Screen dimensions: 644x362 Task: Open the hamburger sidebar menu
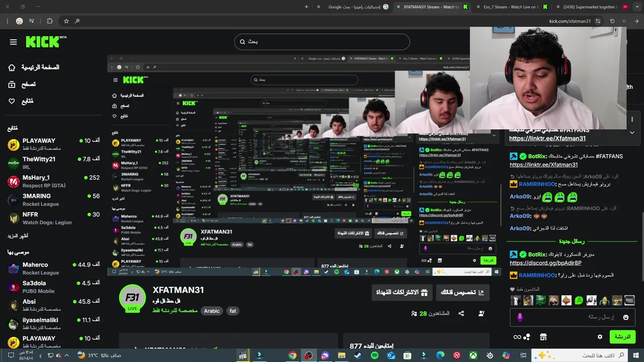click(x=13, y=42)
